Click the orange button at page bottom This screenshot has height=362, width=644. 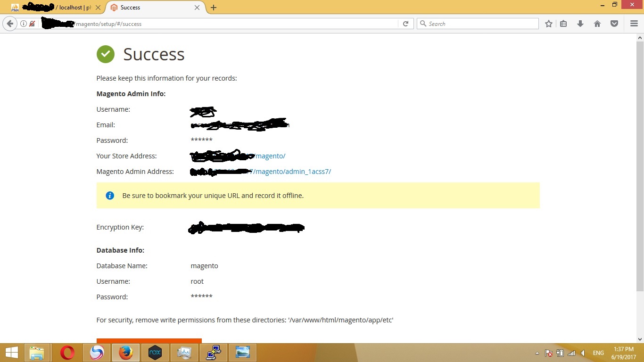(149, 341)
